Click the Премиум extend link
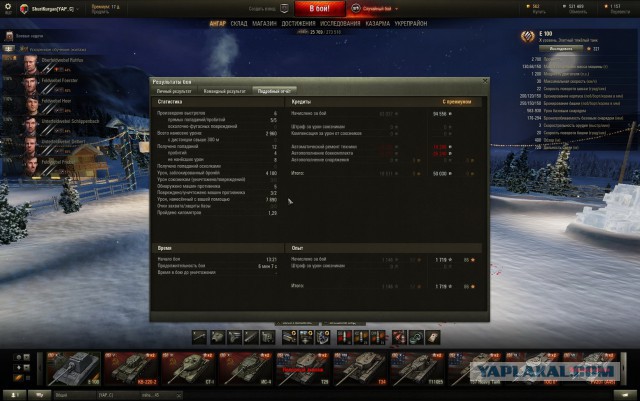Screen dimensions: 640x401 point(100,12)
